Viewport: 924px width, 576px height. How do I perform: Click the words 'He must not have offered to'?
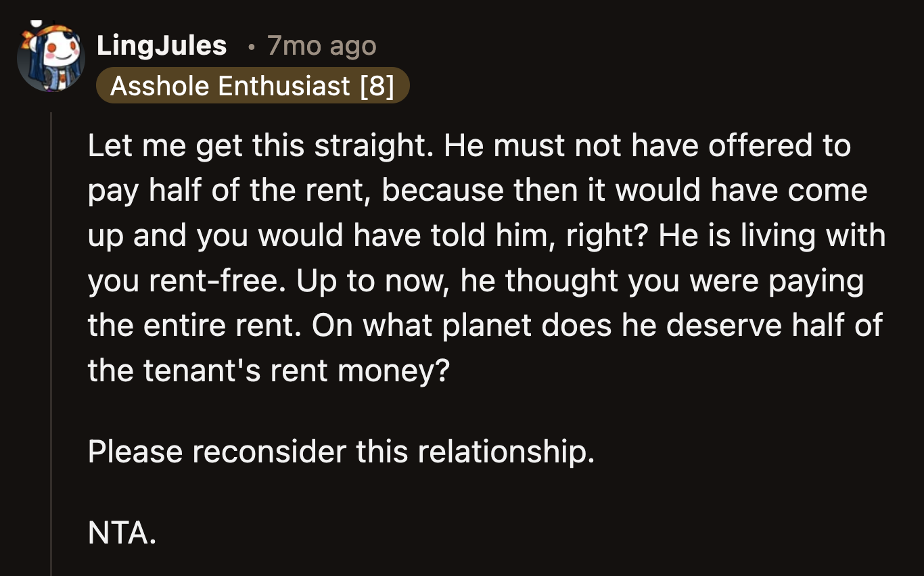[x=647, y=146]
